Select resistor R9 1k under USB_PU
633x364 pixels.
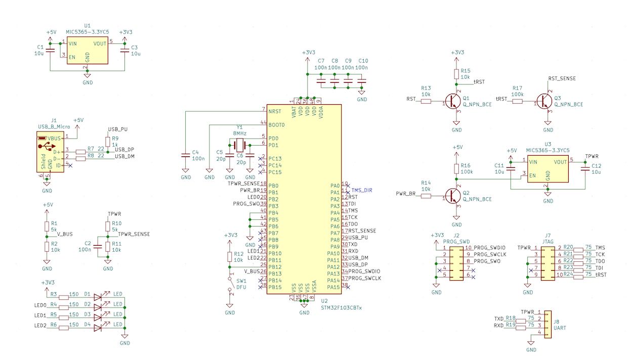[107, 141]
